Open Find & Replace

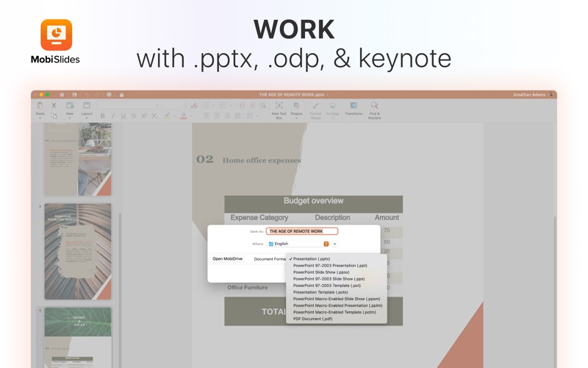pos(374,110)
